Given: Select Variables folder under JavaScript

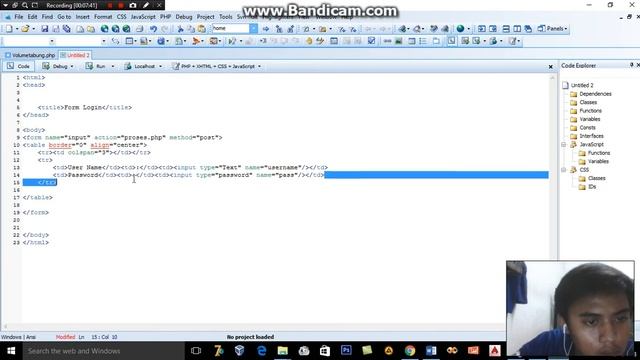Looking at the screenshot, I should coord(593,162).
